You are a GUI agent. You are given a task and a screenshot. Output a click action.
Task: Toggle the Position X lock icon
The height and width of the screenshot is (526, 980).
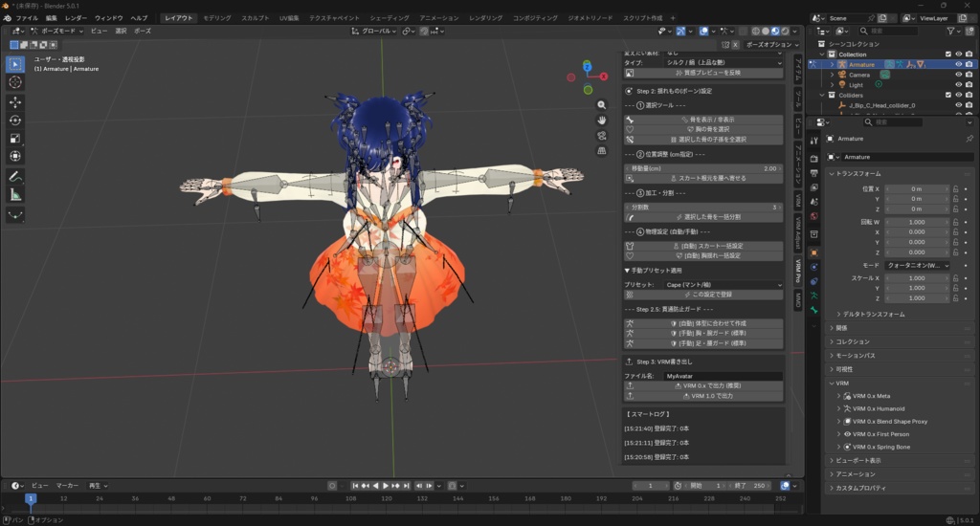956,188
